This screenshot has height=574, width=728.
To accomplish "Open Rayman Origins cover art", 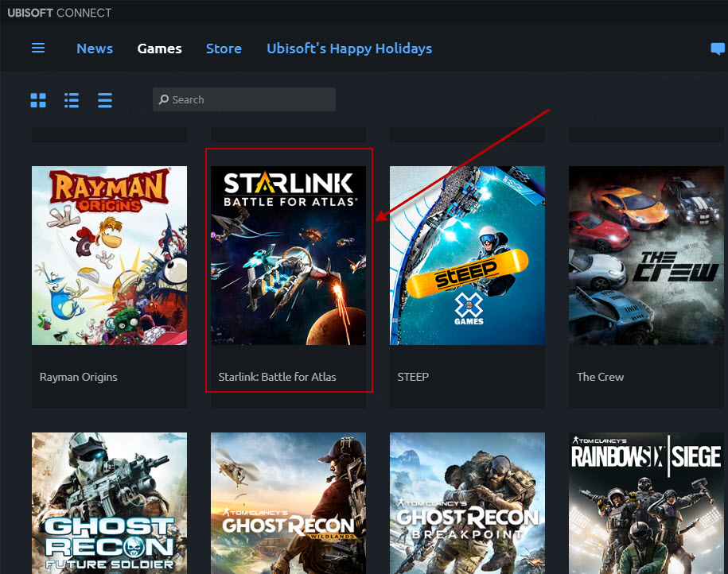I will [110, 255].
